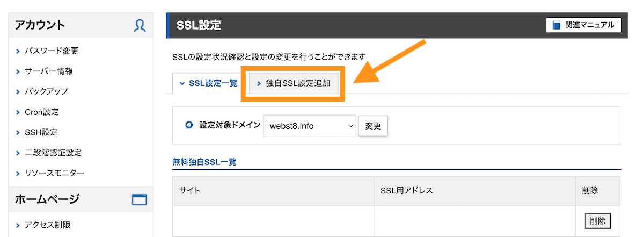The width and height of the screenshot is (644, 237).
Task: Open the リソースモニター link
Action: pos(54,173)
